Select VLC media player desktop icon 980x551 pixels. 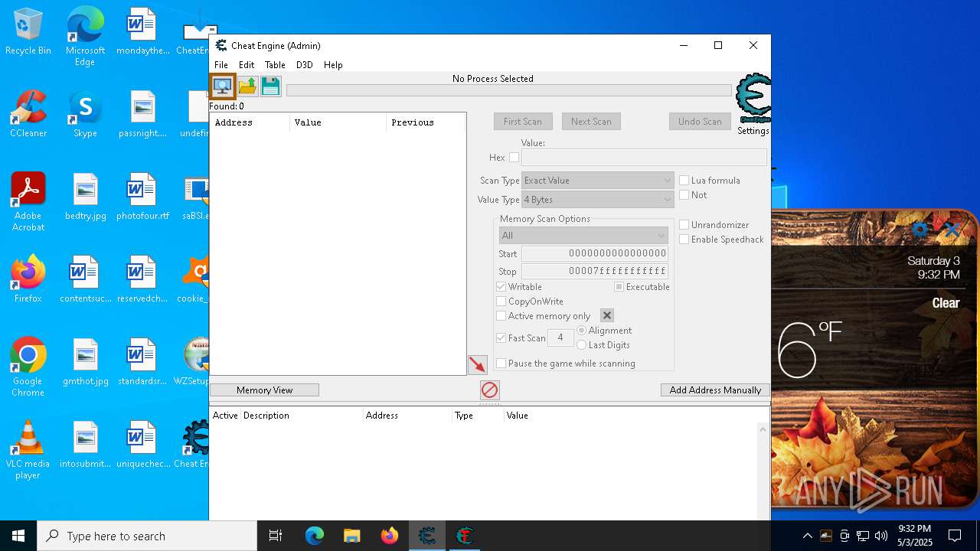coord(28,450)
